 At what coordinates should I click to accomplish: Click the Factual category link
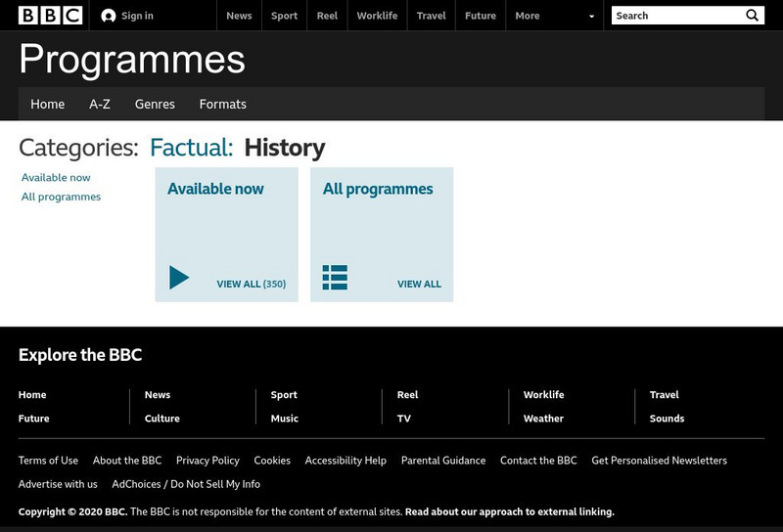pos(191,148)
